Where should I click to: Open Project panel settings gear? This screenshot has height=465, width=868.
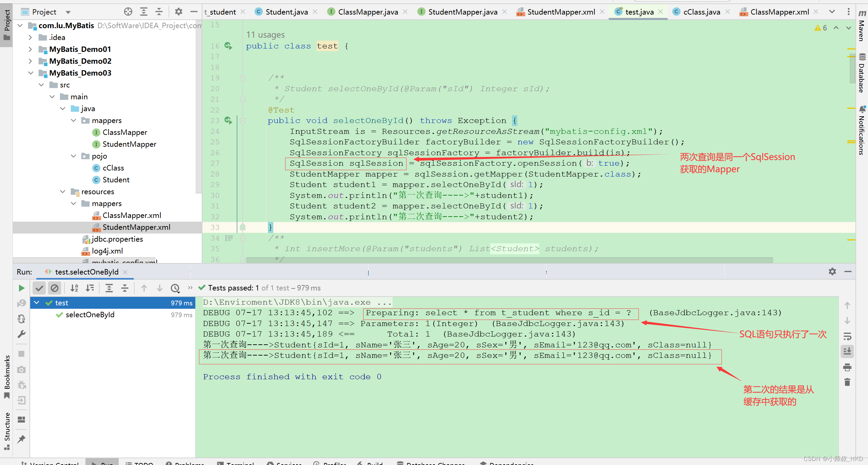(x=178, y=12)
